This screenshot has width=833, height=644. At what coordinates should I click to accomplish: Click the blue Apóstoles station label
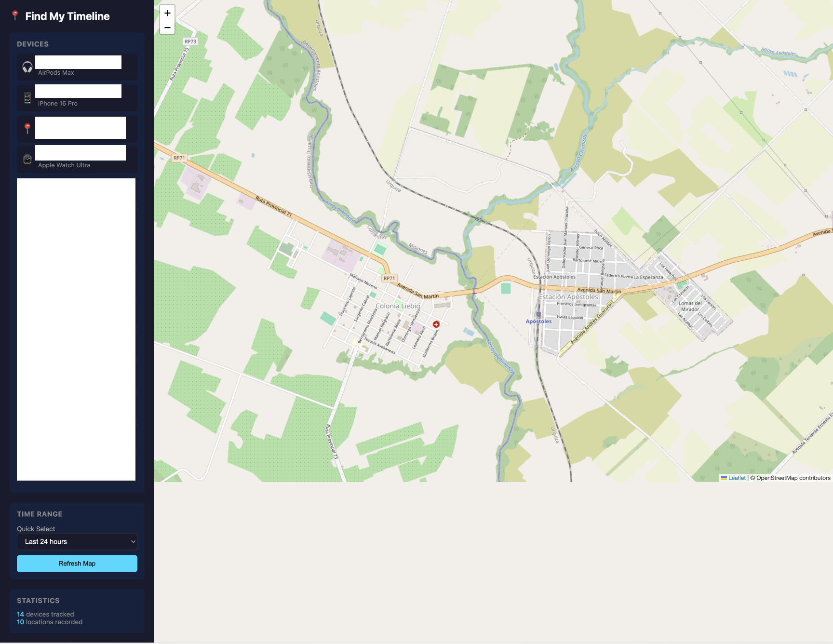(x=538, y=322)
